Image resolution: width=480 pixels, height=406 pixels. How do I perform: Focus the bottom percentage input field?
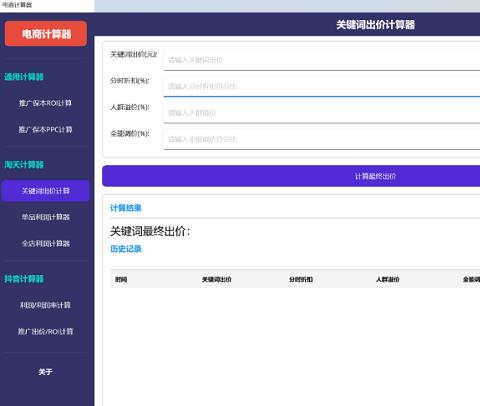pyautogui.click(x=321, y=139)
